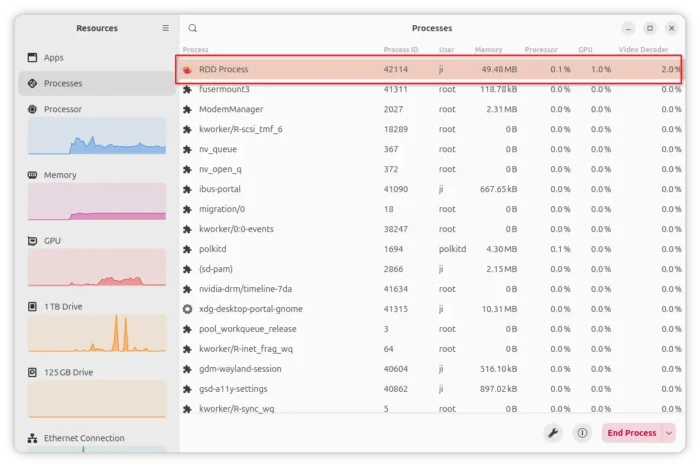Sort by Process ID column header
This screenshot has height=467, width=700.
400,49
